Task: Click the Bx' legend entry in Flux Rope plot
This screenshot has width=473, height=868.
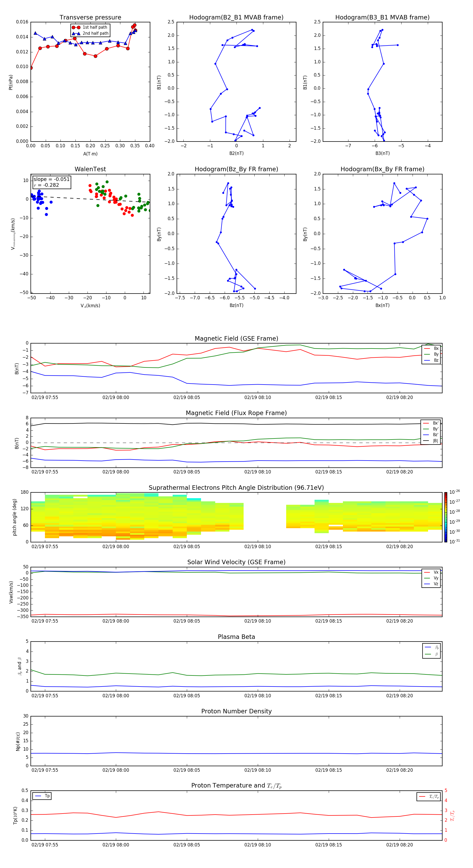Action: point(431,423)
